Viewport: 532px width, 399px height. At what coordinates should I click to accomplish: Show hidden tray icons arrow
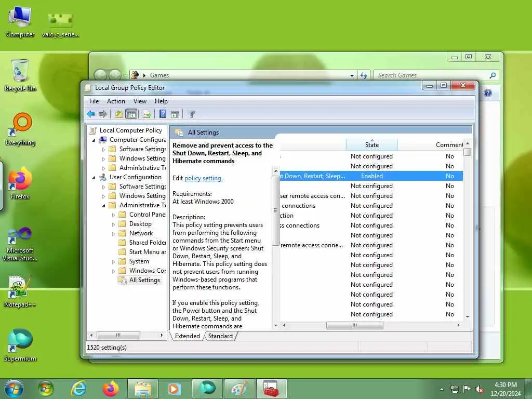pos(442,390)
